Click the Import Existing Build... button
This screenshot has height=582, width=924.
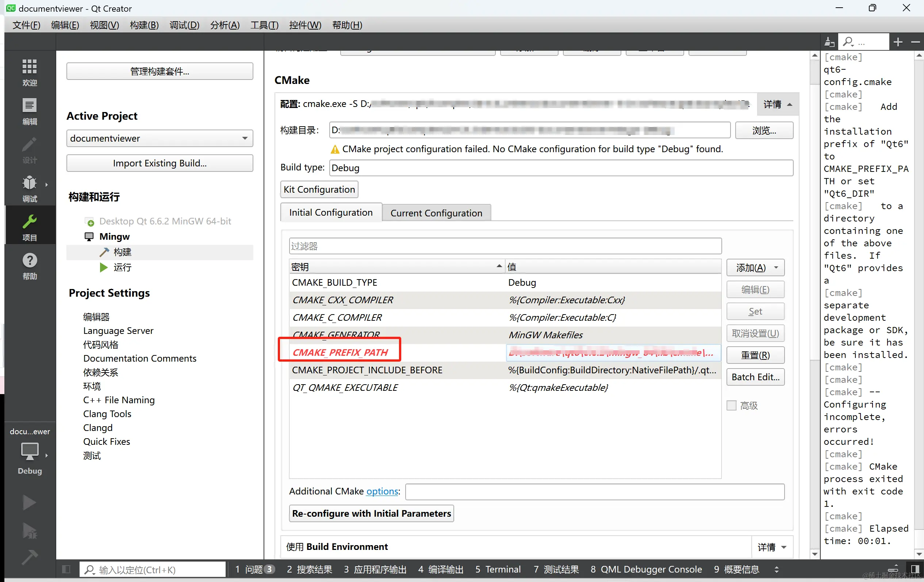pos(160,163)
